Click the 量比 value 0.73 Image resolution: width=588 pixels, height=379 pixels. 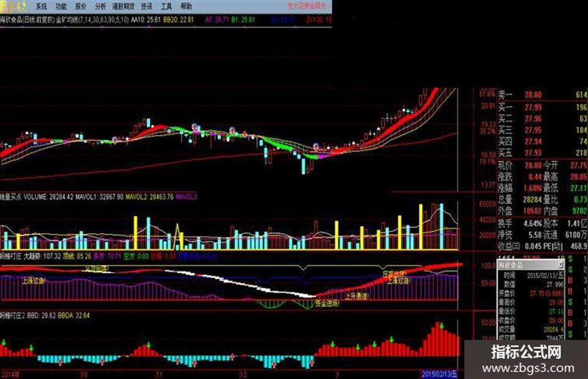[581, 199]
